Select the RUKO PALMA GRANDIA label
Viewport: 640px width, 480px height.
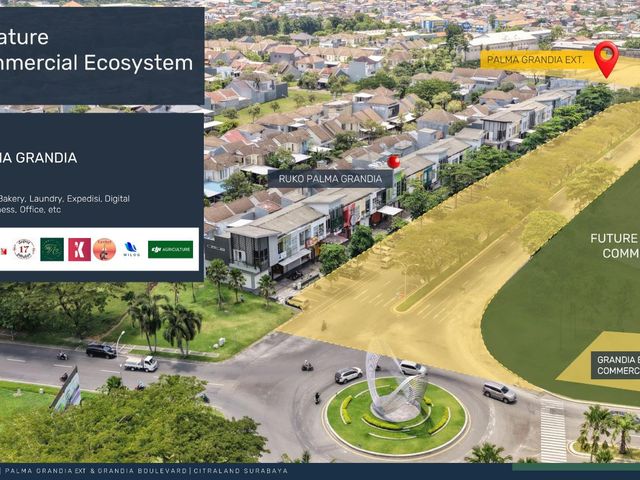[330, 179]
